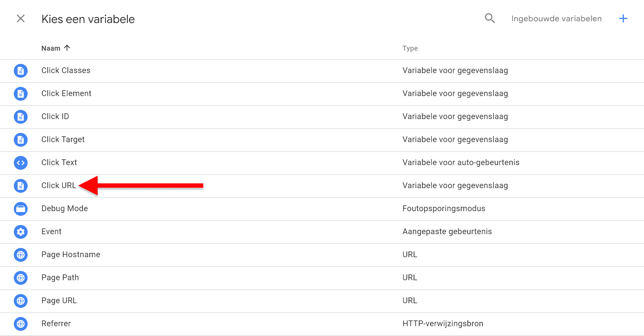Click the globe icon next to Page Hostname
Viewport: 644px width, 336px height.
20,255
